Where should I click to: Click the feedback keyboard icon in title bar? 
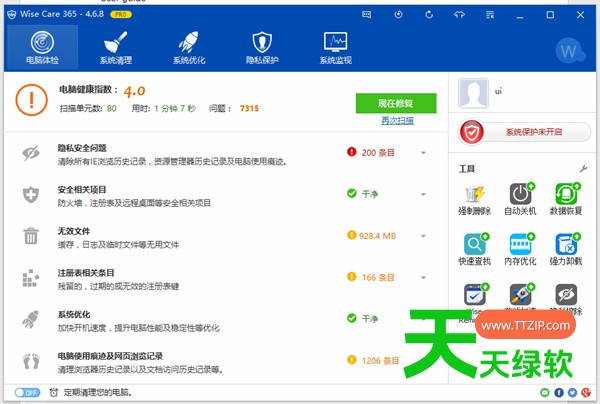click(x=367, y=15)
